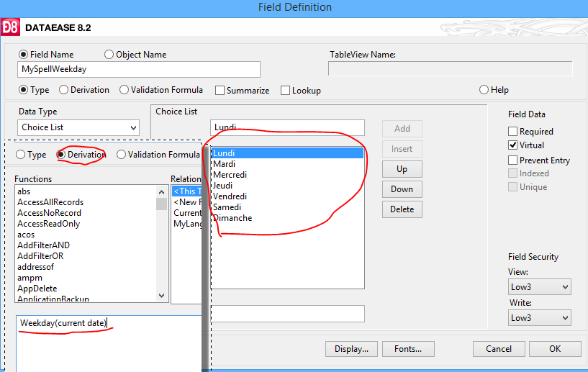This screenshot has width=588, height=372.
Task: Click the choice entry box containing Lundi
Action: [287, 127]
